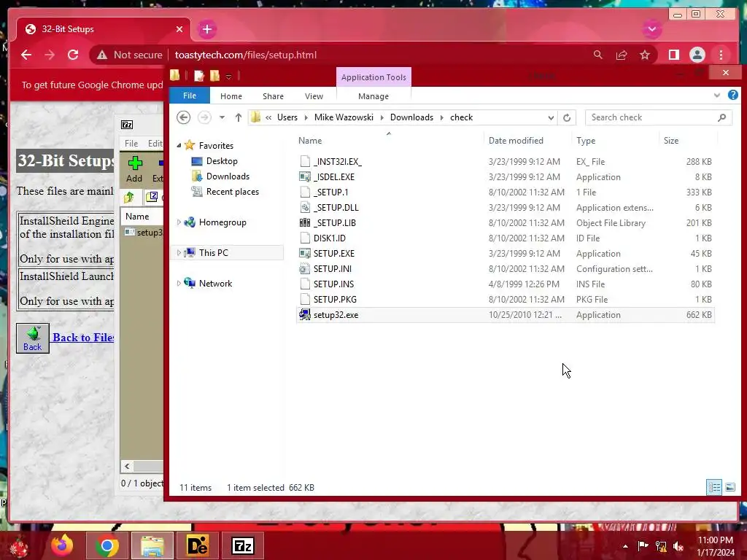Click the Forward navigation arrow in Explorer
This screenshot has width=747, height=560.
(x=204, y=117)
